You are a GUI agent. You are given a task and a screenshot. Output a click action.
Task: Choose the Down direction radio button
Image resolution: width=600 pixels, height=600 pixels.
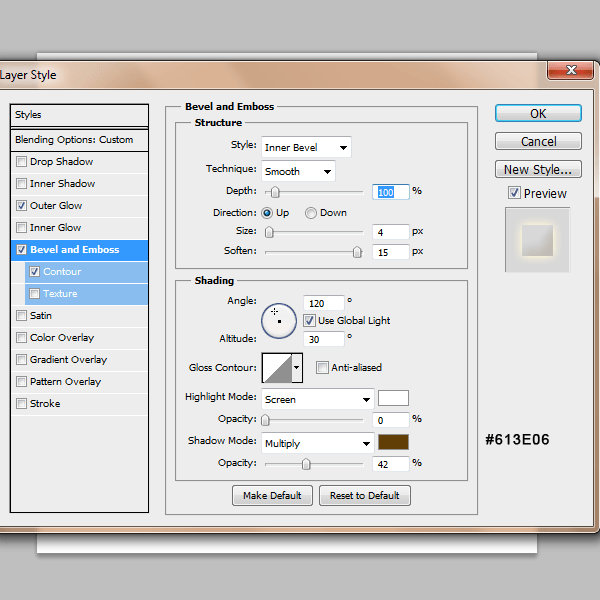click(x=311, y=213)
